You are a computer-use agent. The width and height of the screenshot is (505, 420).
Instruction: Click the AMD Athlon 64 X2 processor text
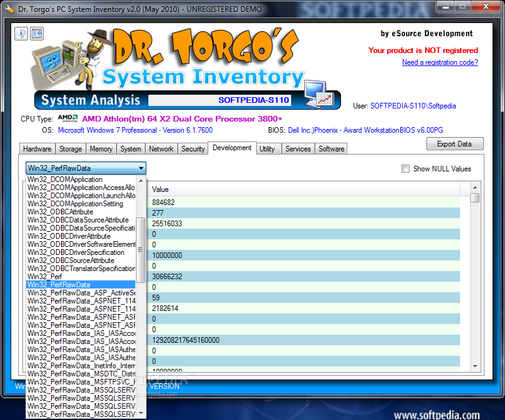click(182, 119)
